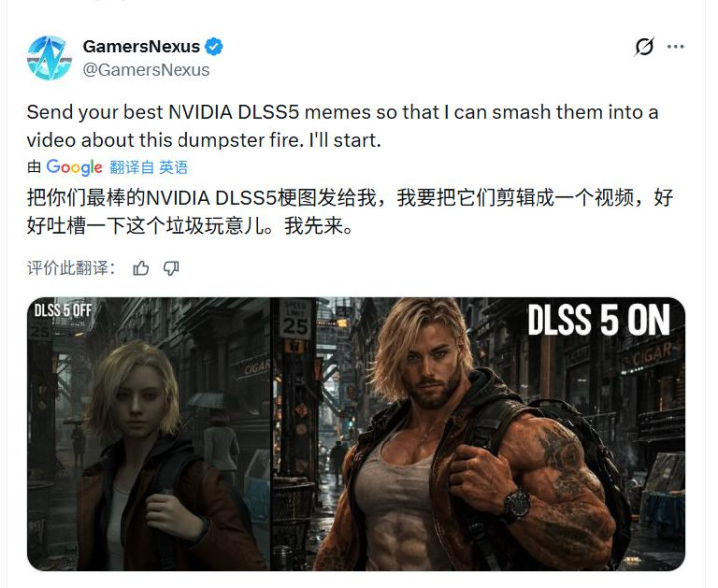Click the speed limit 25 sign in image
Screen dimensions: 718x588
[295, 319]
